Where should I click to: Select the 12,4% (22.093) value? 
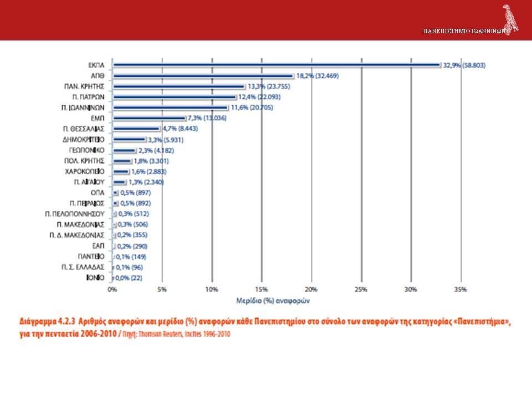(x=259, y=97)
